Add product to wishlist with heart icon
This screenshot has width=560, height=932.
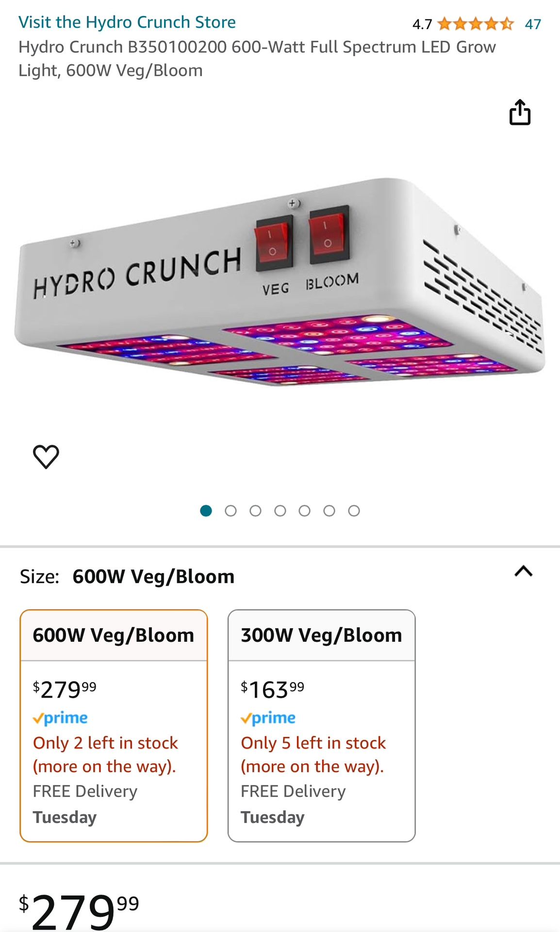pos(46,456)
